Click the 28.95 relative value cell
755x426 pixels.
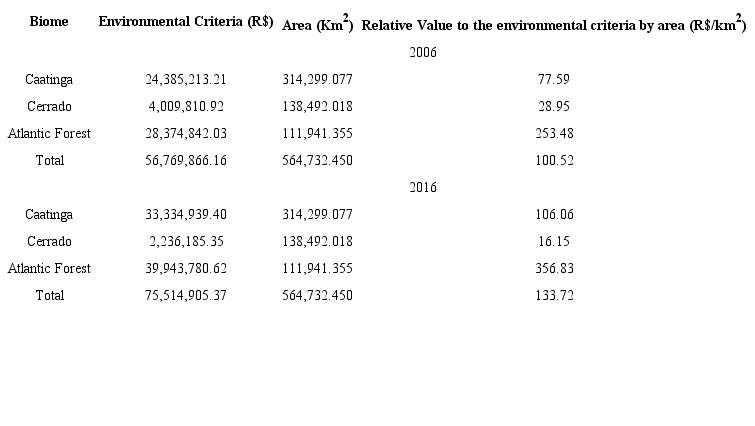click(x=553, y=106)
